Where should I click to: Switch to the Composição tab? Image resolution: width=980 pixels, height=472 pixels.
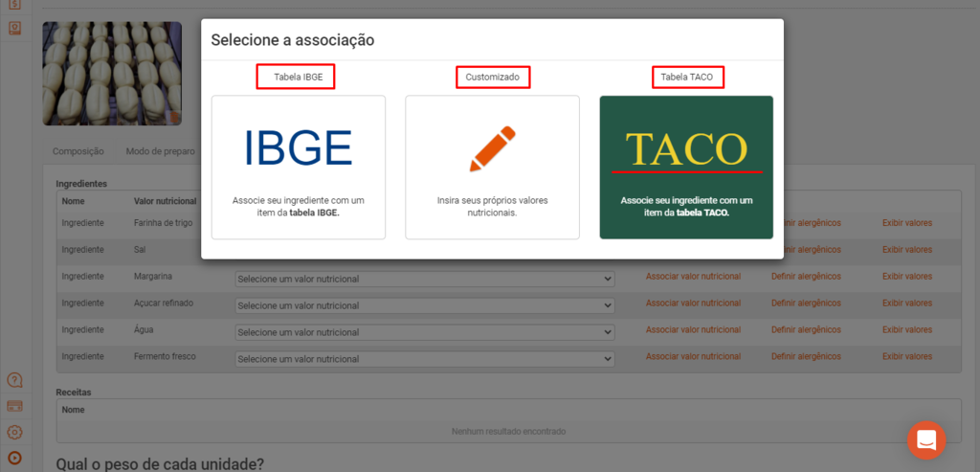coord(78,151)
